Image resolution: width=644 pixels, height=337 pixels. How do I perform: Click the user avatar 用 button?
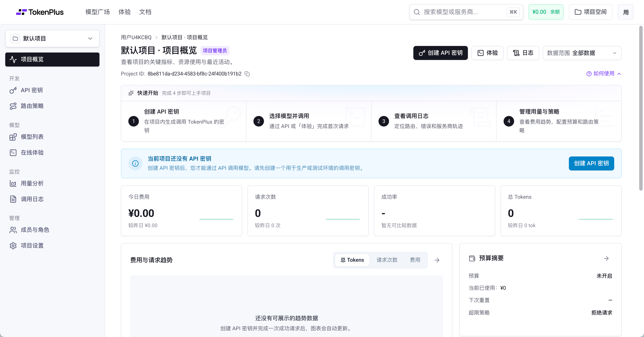(x=626, y=12)
